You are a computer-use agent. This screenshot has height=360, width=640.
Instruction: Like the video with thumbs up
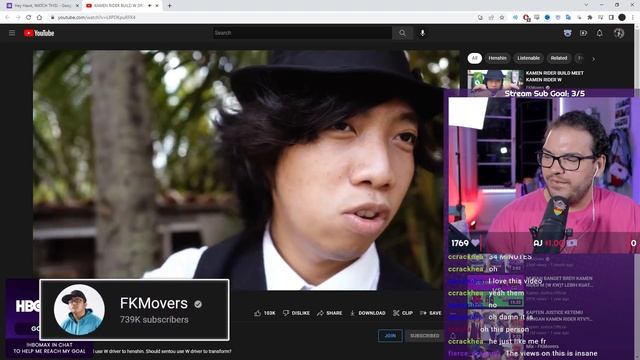click(265, 313)
